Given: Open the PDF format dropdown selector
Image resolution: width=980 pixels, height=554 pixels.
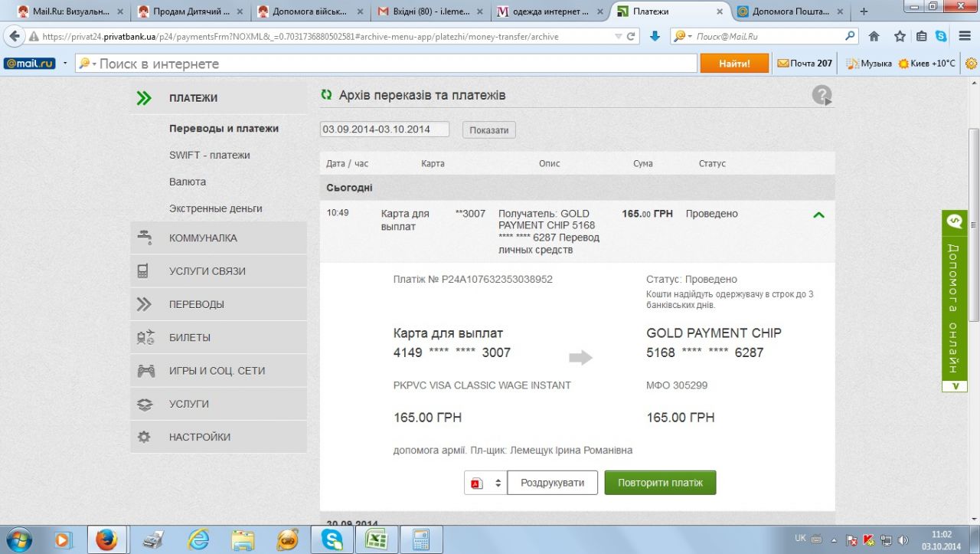Looking at the screenshot, I should 485,483.
